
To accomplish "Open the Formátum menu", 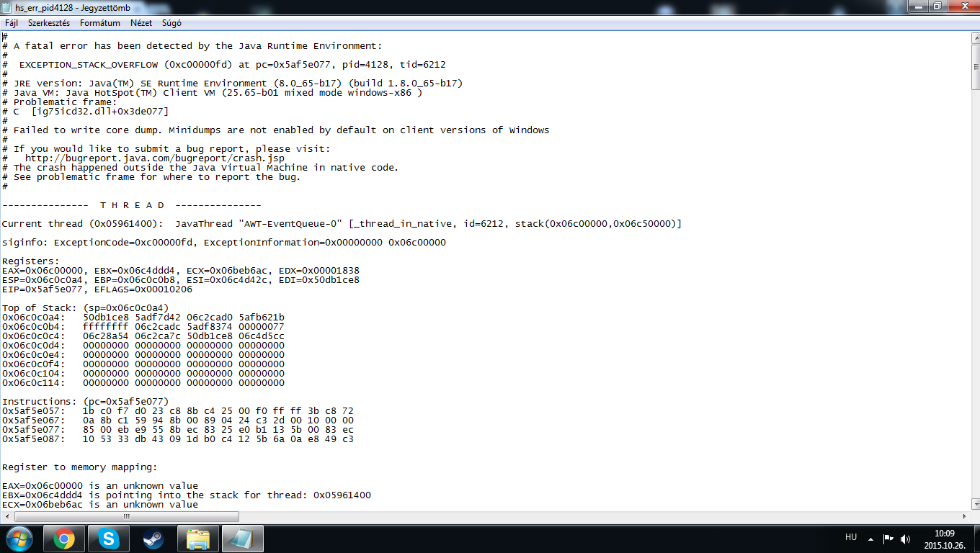I will point(100,23).
